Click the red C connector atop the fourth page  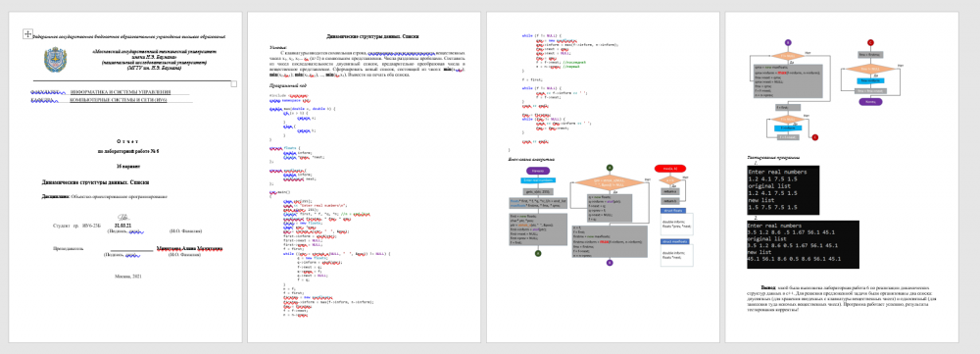click(870, 42)
